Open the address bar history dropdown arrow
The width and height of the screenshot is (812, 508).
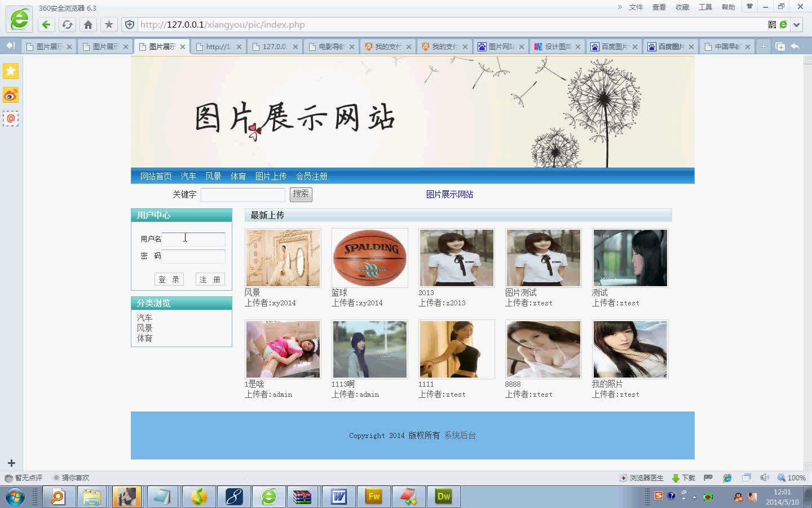pyautogui.click(x=796, y=25)
